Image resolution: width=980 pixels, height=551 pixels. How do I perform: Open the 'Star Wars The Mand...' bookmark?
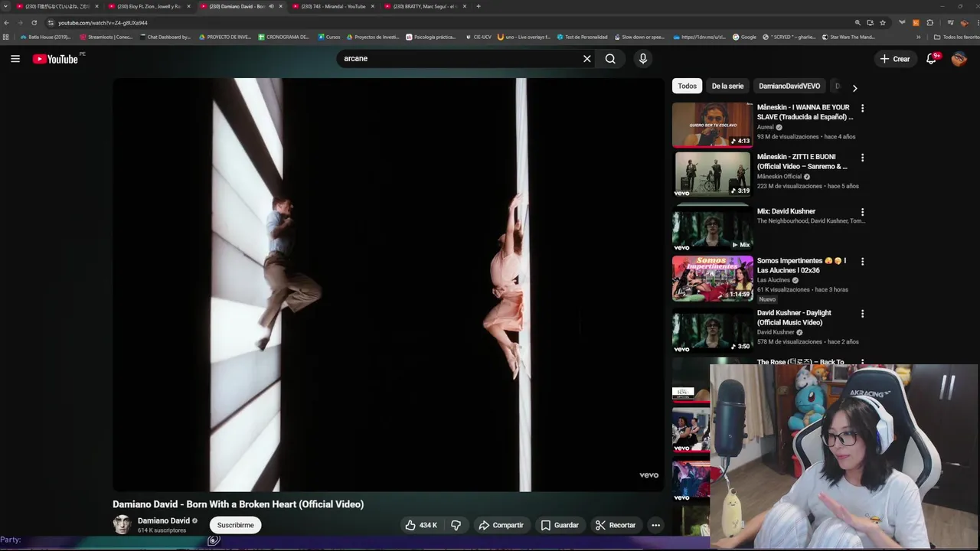(x=848, y=37)
